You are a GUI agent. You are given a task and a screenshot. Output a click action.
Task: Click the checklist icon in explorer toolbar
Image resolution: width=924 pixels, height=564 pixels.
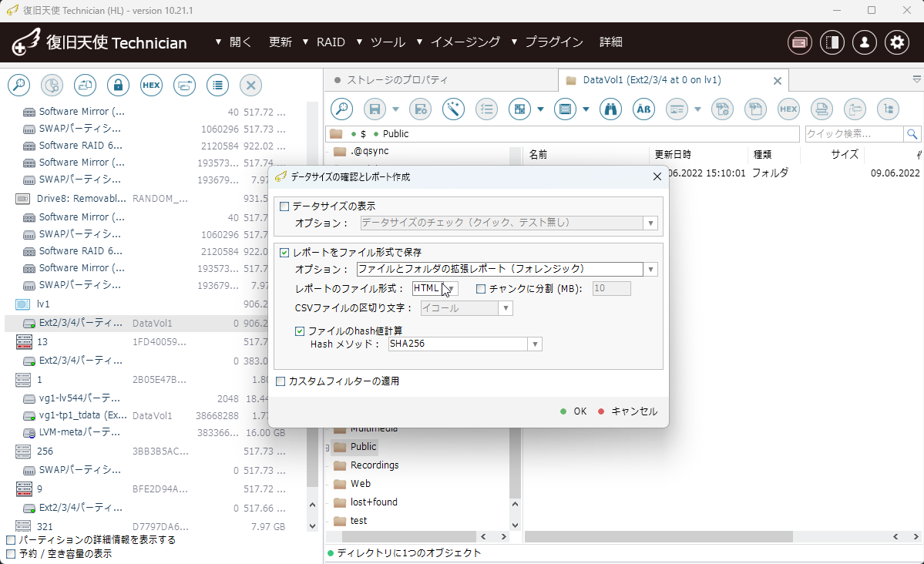click(486, 109)
